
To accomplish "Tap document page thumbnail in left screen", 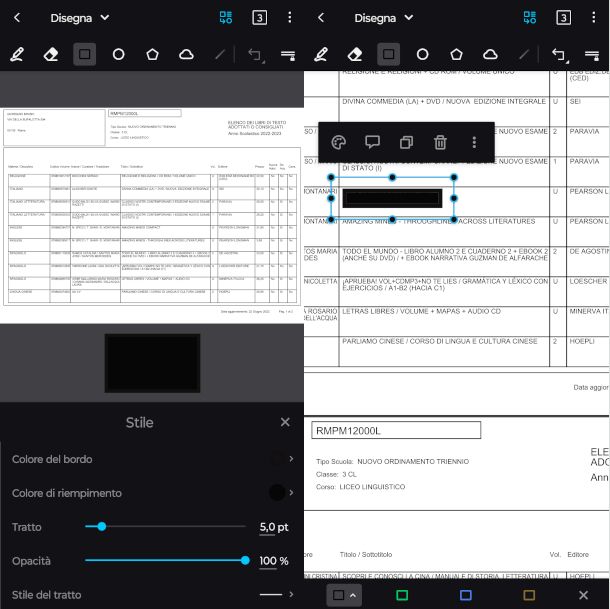I will pyautogui.click(x=152, y=215).
